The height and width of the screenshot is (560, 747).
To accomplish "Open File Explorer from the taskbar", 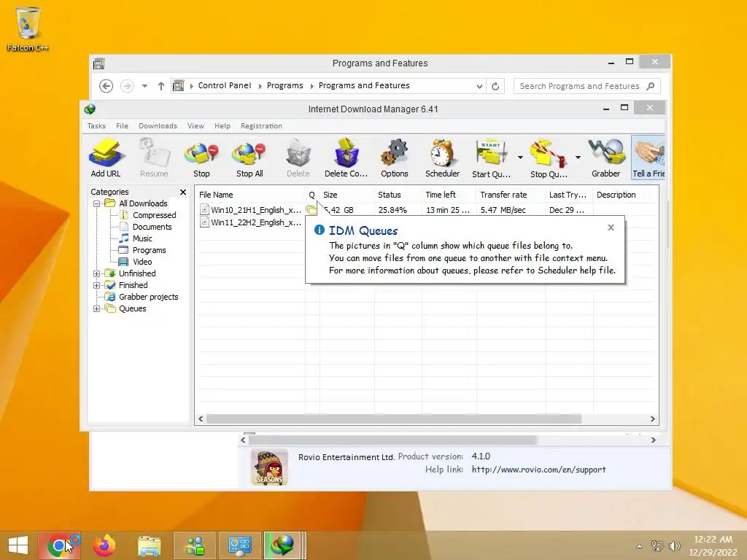I will coord(149,545).
